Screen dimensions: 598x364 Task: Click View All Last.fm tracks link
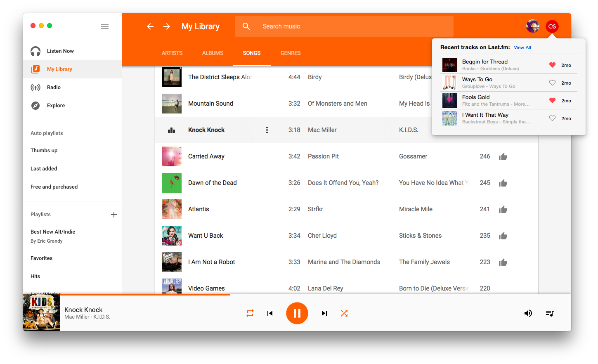click(522, 47)
